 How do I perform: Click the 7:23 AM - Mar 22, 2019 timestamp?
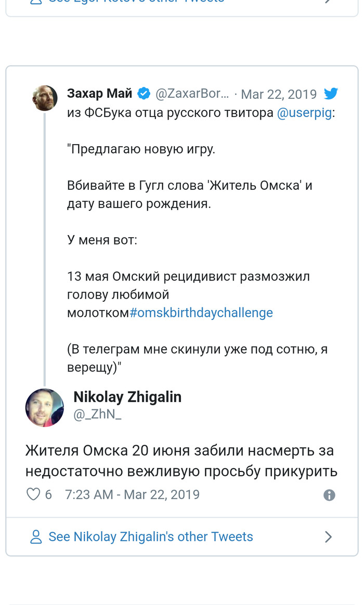132,494
